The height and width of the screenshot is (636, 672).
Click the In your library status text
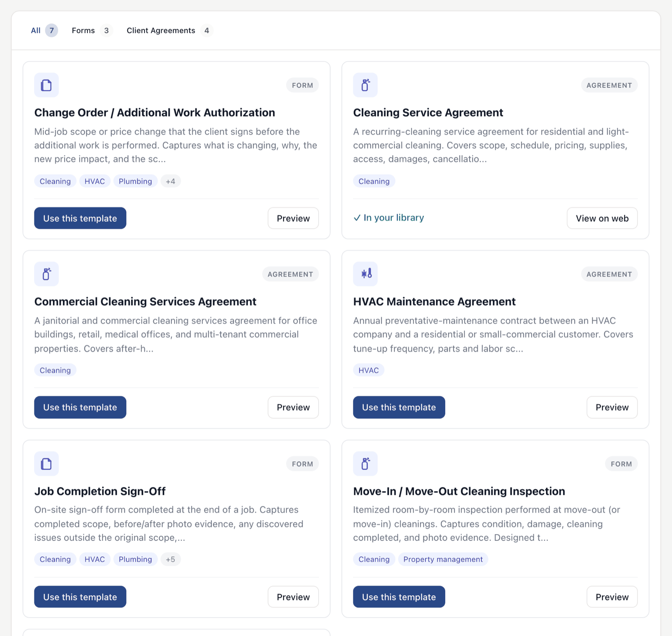(x=389, y=217)
